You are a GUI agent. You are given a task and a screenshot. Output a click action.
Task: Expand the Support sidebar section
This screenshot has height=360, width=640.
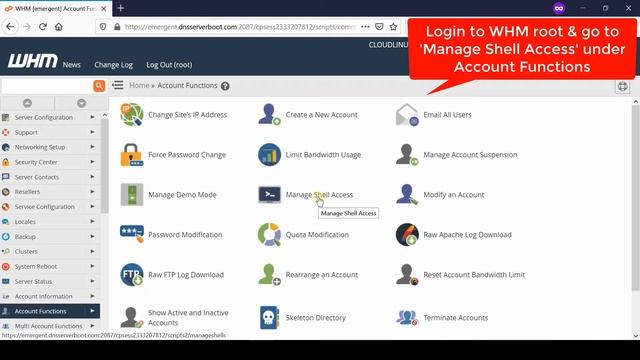point(50,132)
